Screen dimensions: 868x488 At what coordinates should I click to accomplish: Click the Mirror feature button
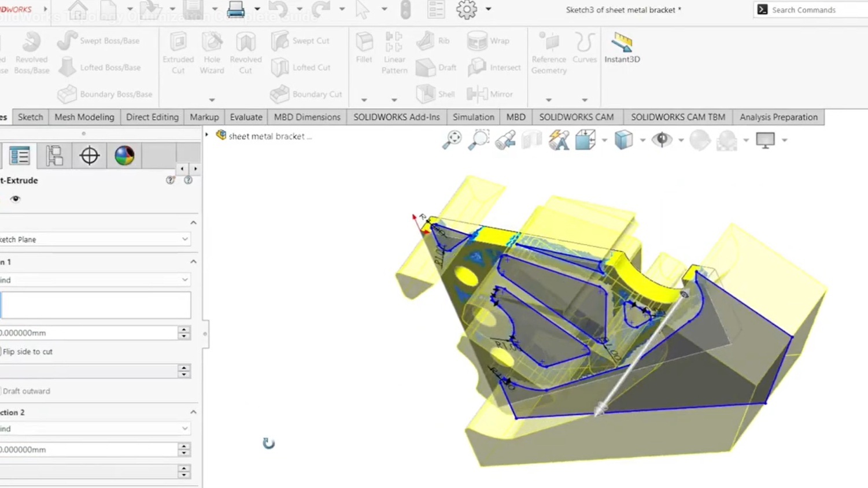pos(490,94)
